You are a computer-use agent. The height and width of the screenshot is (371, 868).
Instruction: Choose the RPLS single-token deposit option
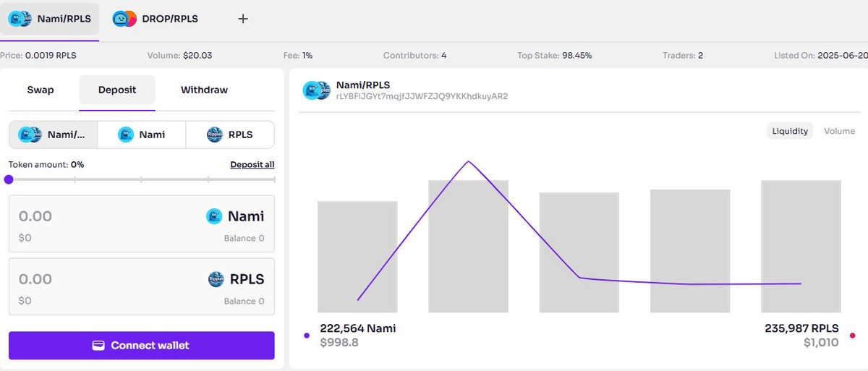(230, 135)
